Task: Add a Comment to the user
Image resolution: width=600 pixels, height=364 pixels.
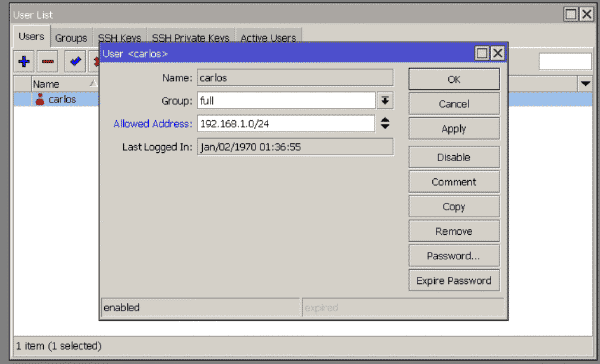Action: pyautogui.click(x=454, y=182)
